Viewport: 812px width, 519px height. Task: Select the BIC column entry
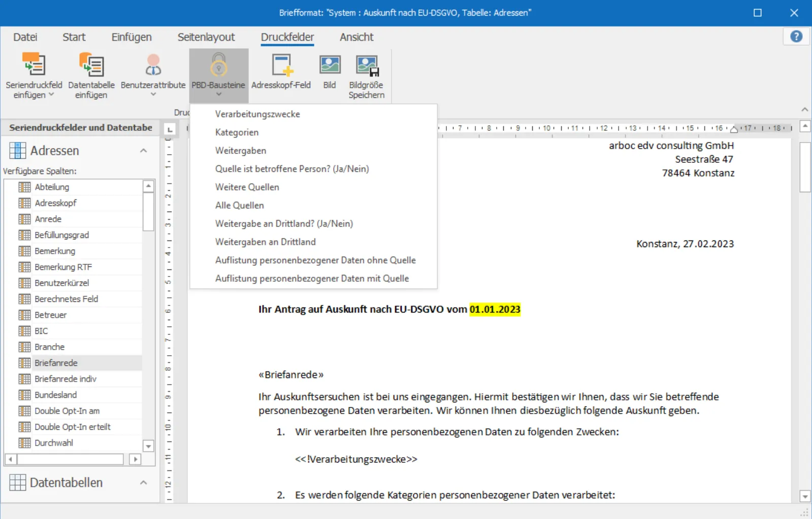tap(74, 331)
